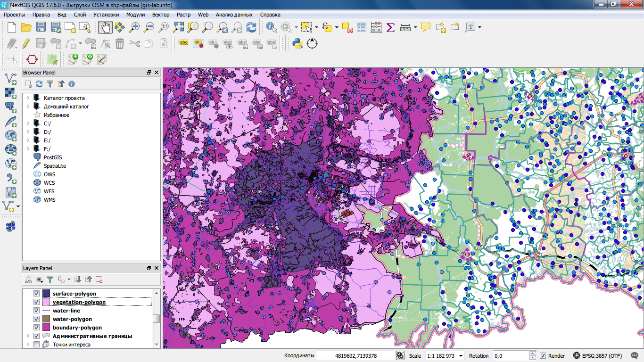Image resolution: width=644 pixels, height=362 pixels.
Task: Open the Вектор menu
Action: point(161,15)
